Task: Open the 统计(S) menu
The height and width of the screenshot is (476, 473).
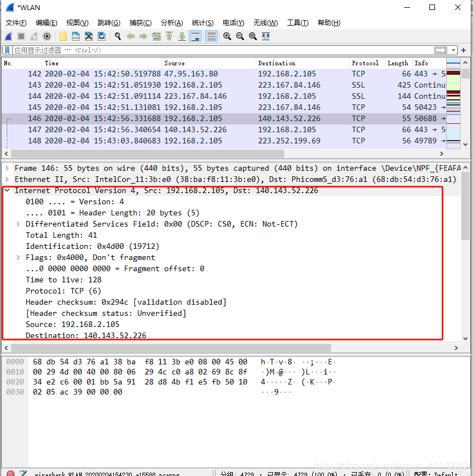Action: point(203,23)
